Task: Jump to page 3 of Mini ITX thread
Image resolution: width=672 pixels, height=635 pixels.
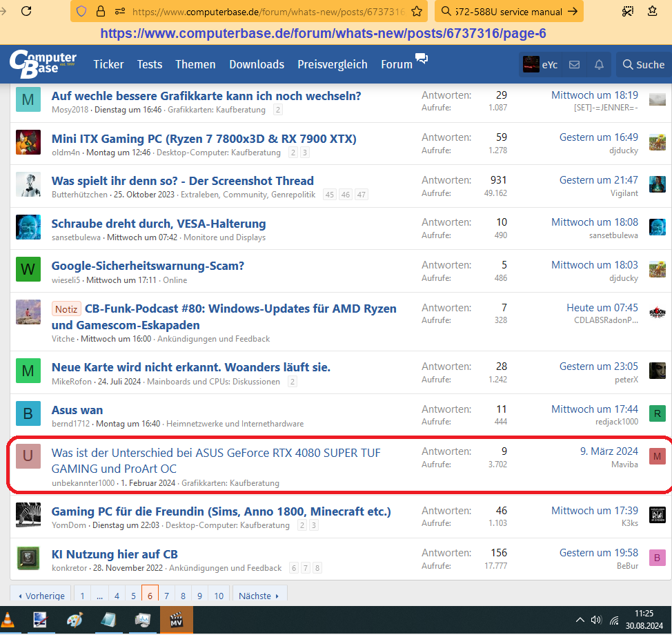Action: point(305,153)
